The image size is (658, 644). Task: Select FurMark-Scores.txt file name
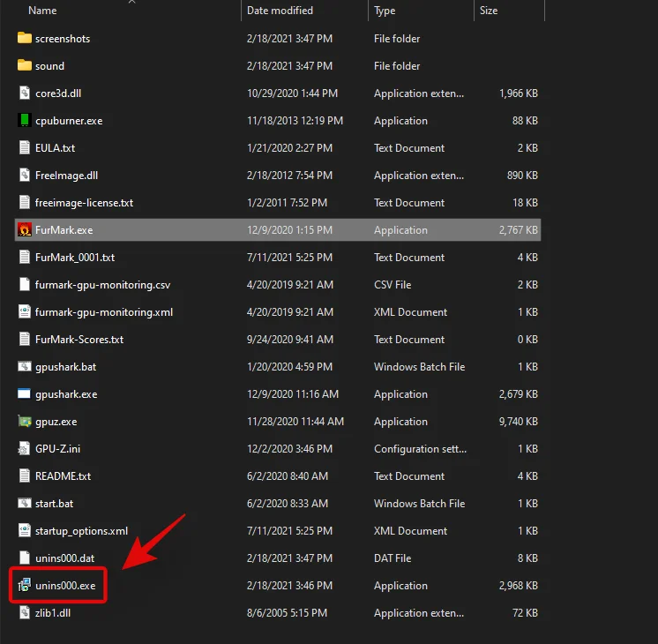pos(79,340)
